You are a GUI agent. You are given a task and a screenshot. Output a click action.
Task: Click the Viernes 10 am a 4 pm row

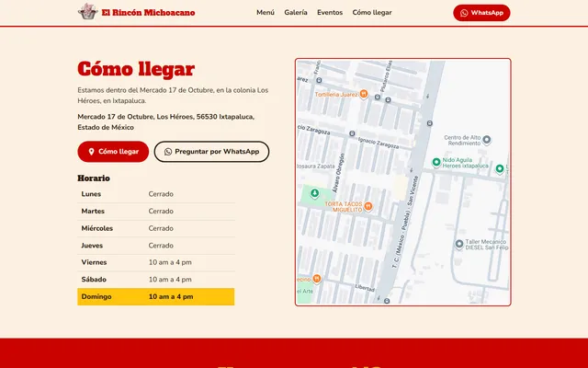point(156,262)
